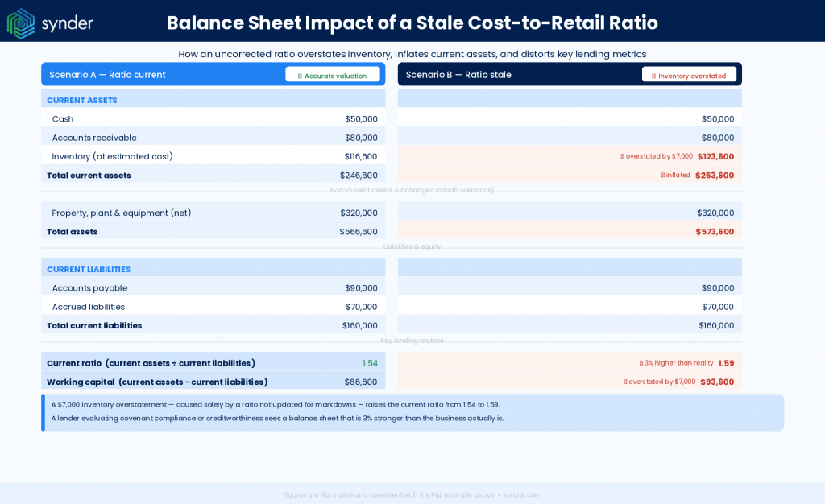Select the red 1.59 current ratio value

click(726, 363)
